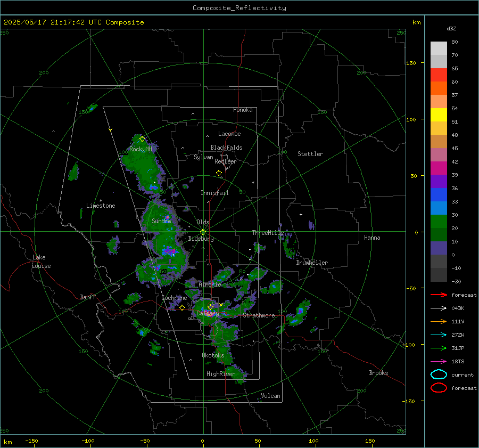The width and height of the screenshot is (479, 448).
Task: Click the Olds city label
Action: (203, 222)
